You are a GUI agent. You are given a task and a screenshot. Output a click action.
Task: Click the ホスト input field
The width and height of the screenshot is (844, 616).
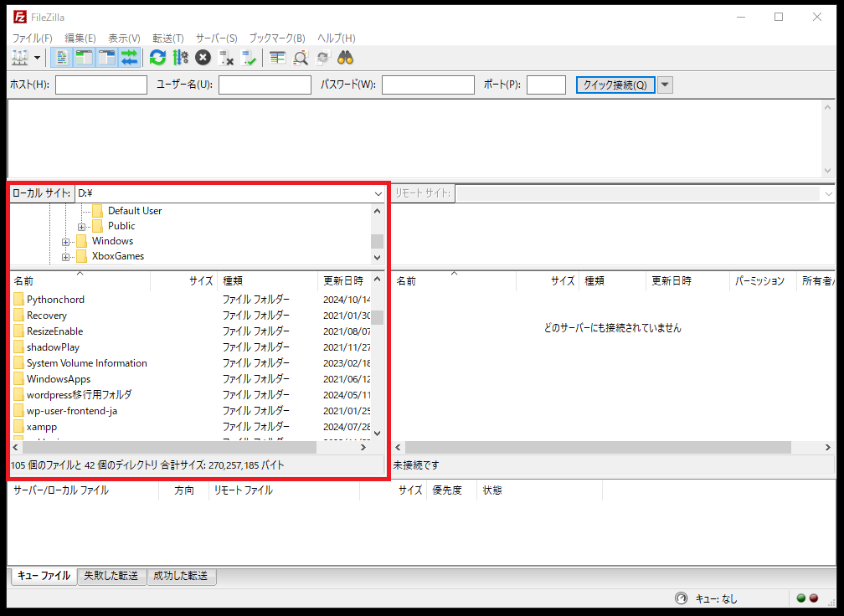tap(100, 85)
